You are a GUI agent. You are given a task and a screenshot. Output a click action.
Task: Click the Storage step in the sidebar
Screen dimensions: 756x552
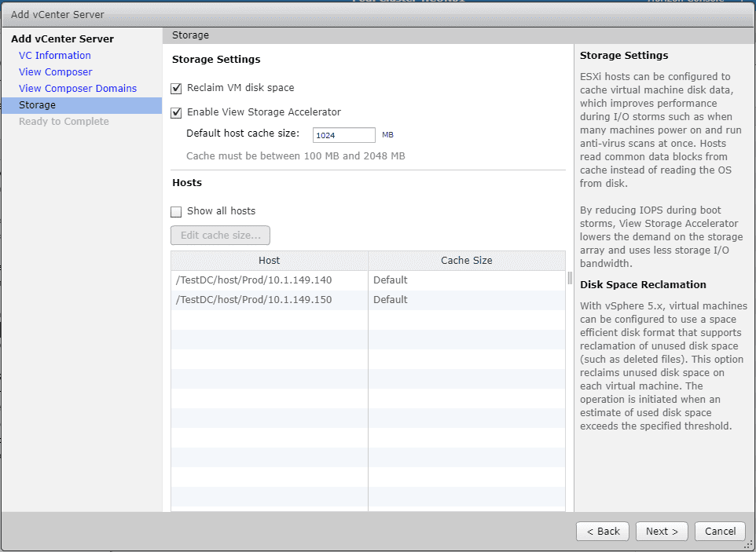[x=37, y=104]
